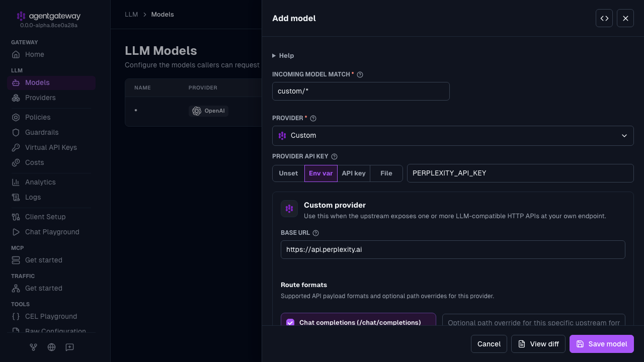Click the help icon next to Provider label
The width and height of the screenshot is (644, 362).
(313, 119)
